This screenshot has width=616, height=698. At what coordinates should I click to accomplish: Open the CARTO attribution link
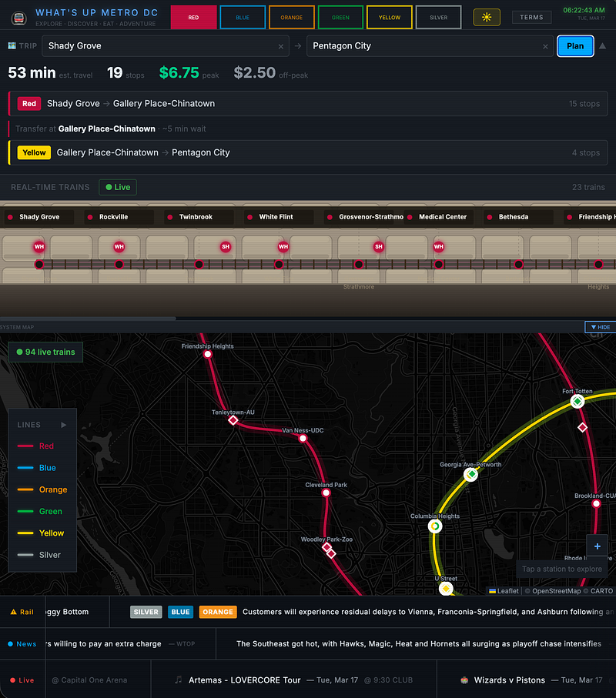(601, 591)
